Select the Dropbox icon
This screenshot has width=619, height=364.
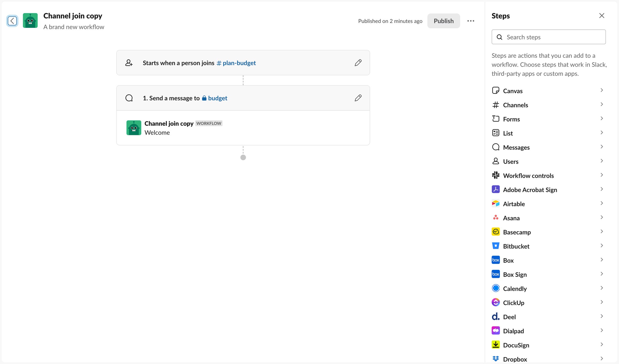(496, 359)
